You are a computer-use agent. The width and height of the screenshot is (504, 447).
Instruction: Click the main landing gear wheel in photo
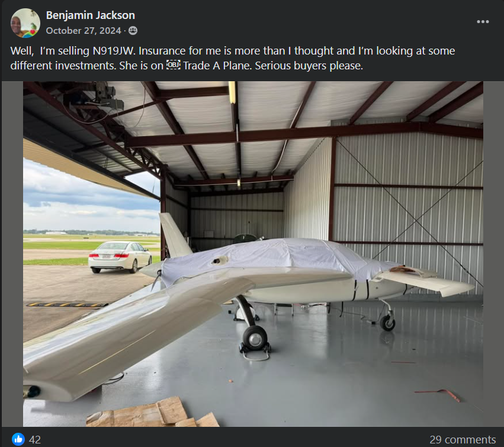(x=255, y=337)
